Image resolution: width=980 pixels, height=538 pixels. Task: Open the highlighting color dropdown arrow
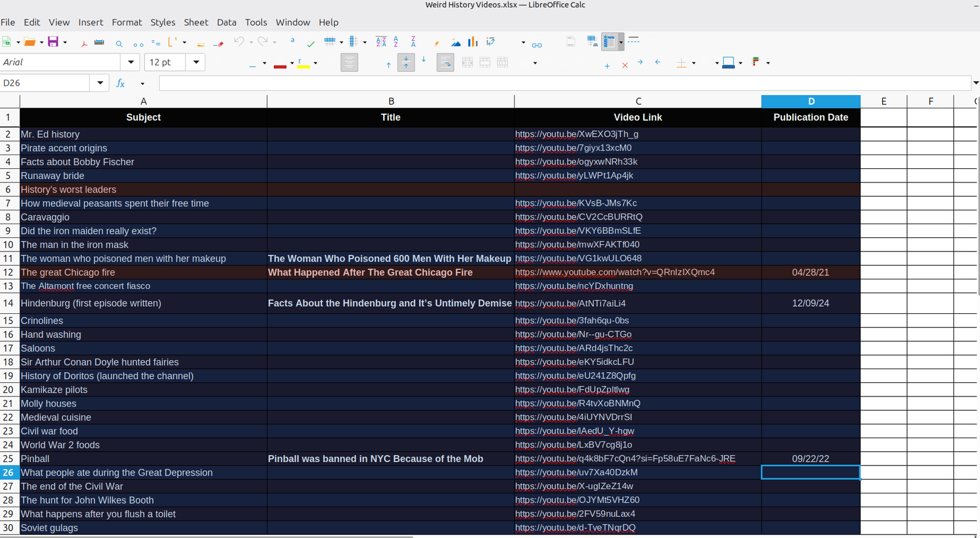click(x=315, y=63)
